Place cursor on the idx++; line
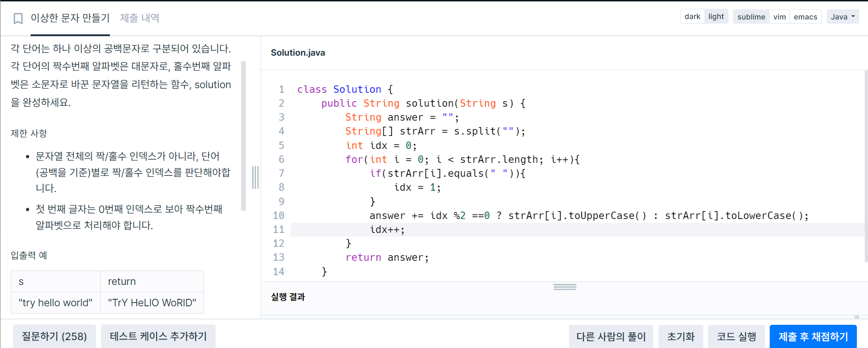This screenshot has width=868, height=348. (x=387, y=230)
